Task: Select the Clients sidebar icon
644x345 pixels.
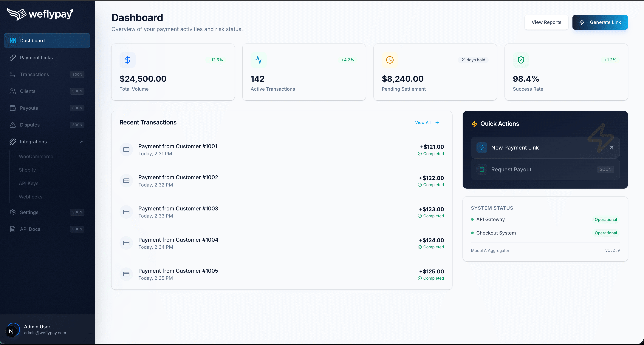Action: coord(13,91)
